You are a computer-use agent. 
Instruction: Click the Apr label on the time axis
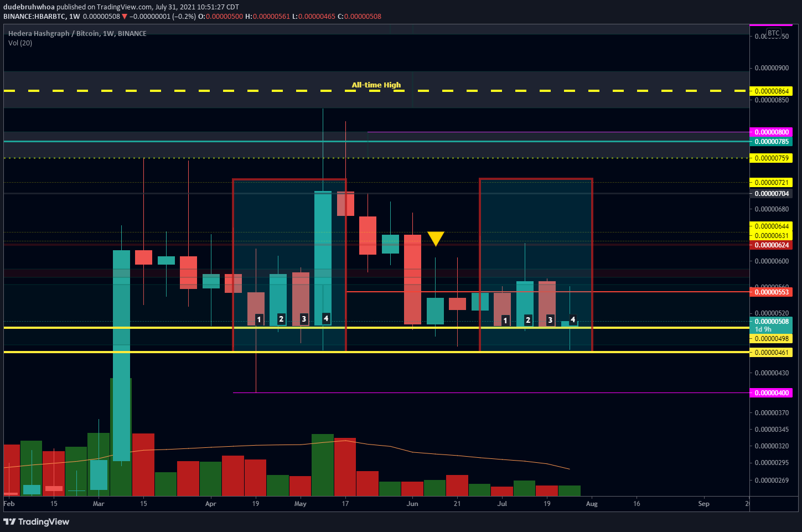pos(210,504)
